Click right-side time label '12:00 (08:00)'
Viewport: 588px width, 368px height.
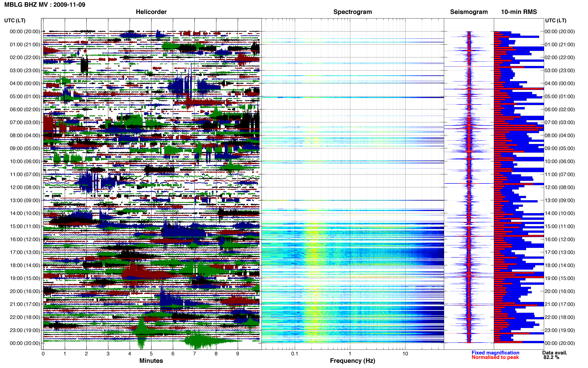tap(560, 187)
